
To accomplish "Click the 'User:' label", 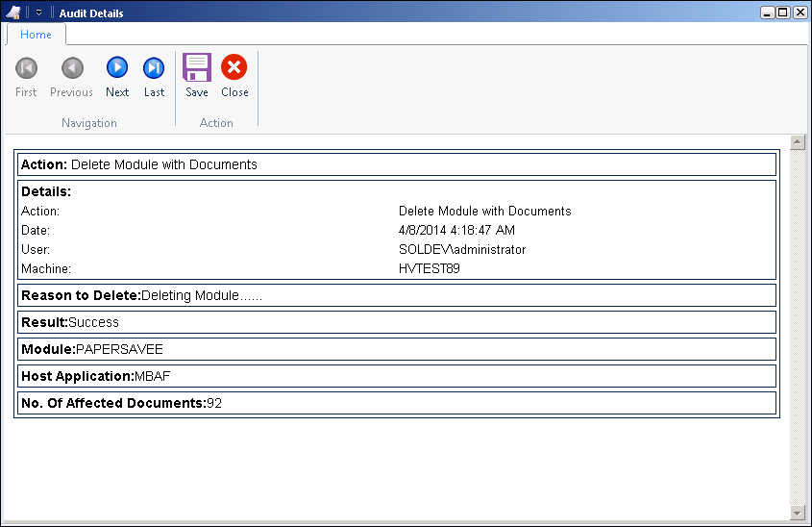I will [36, 250].
